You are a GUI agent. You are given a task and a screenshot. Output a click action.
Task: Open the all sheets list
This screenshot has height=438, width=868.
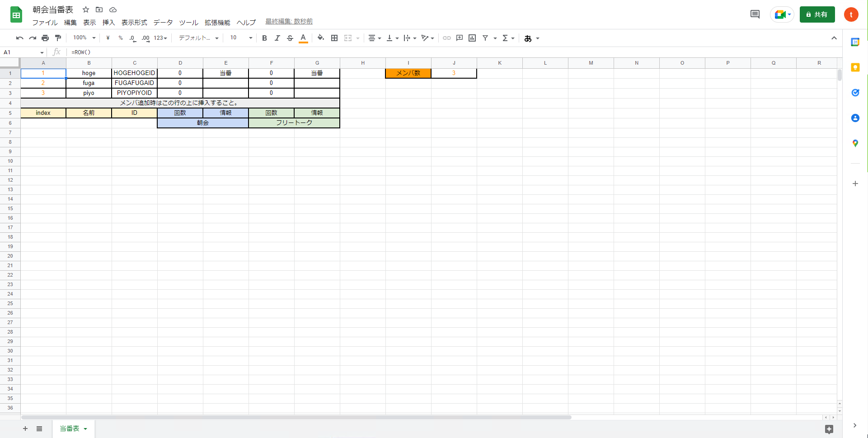tap(39, 429)
